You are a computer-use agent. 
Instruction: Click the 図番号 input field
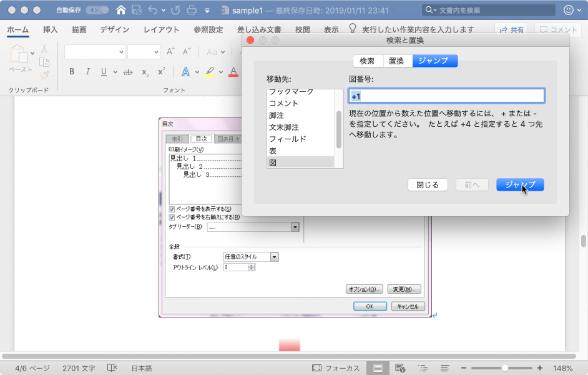446,96
